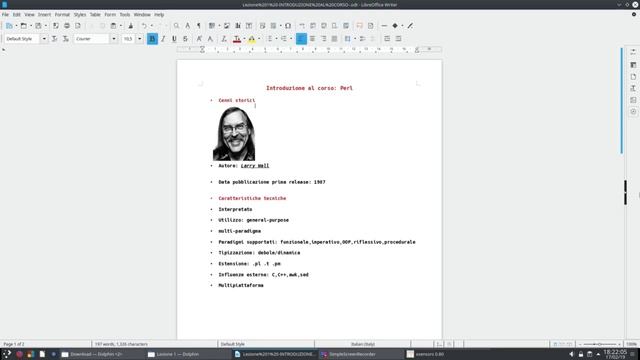The width and height of the screenshot is (640, 360).
Task: Open Font Size dropdown arrow
Action: click(x=140, y=39)
